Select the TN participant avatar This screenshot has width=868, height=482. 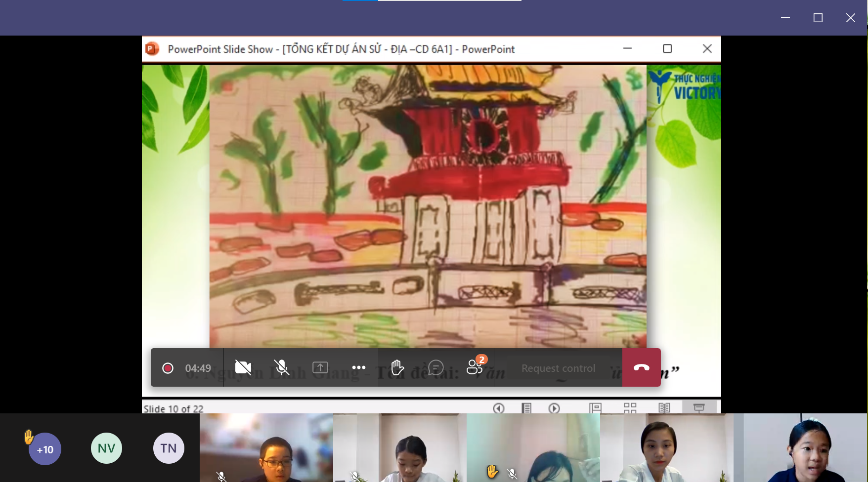pos(169,448)
